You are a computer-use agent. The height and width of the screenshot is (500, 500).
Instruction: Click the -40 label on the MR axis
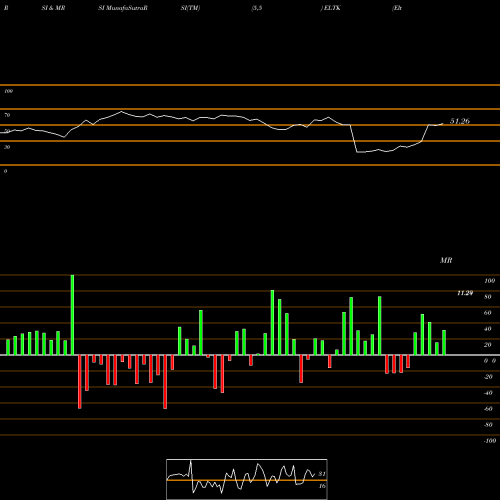488,393
